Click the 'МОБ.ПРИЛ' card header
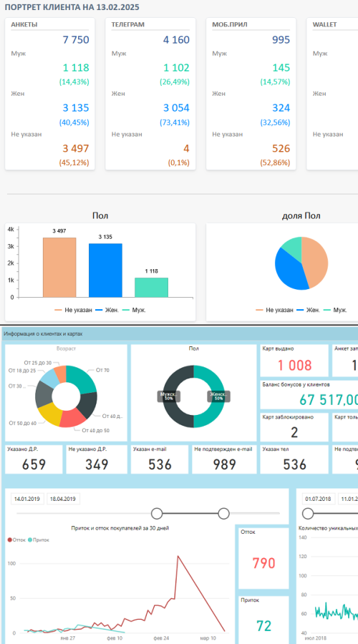The image size is (358, 644). tap(230, 24)
